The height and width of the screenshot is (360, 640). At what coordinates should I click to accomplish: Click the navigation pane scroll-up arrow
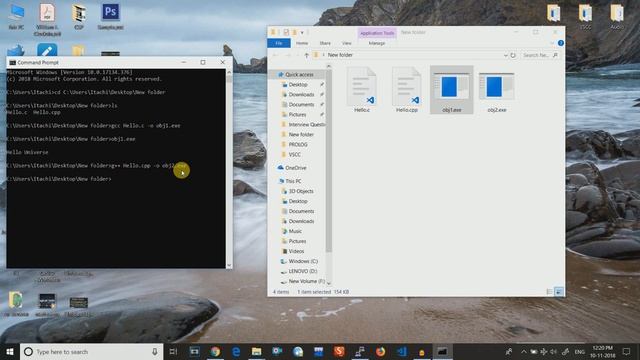pyautogui.click(x=329, y=66)
